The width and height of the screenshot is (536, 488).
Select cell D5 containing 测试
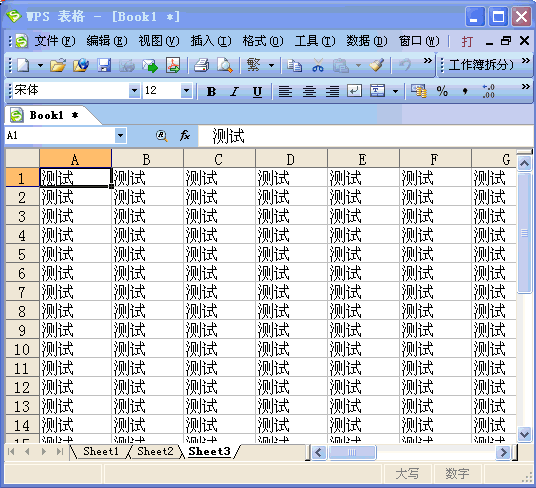pyautogui.click(x=291, y=254)
